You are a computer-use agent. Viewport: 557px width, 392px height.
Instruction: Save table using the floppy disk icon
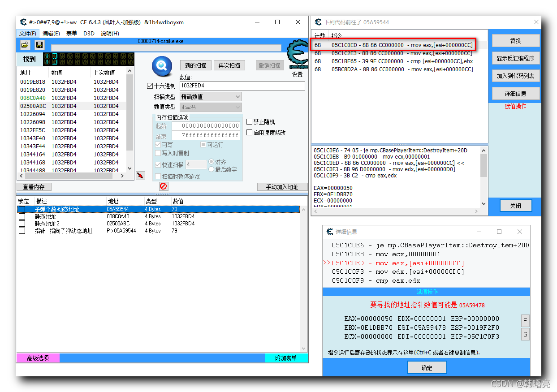[39, 45]
